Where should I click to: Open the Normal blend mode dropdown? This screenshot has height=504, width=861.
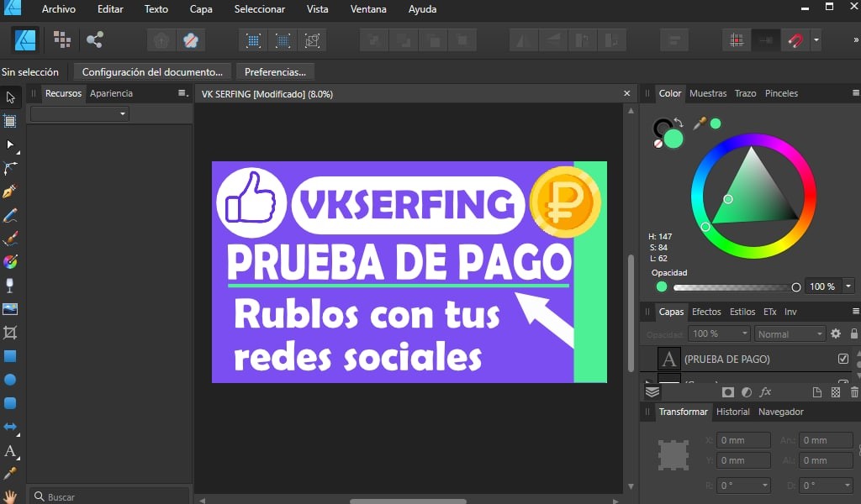tap(790, 333)
